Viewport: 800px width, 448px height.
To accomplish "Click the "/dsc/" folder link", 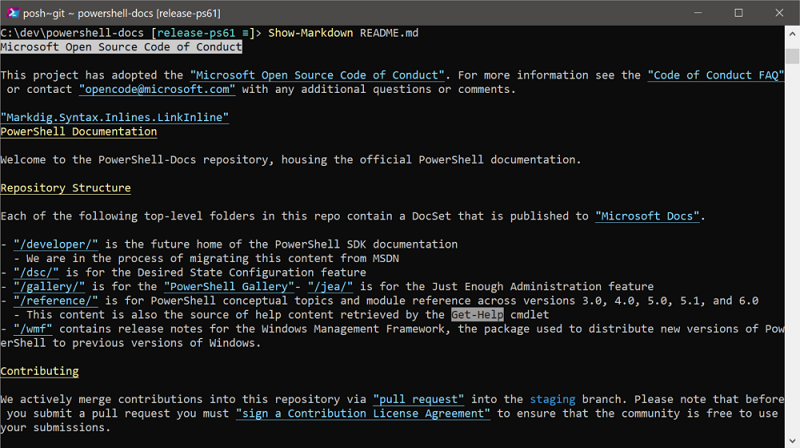I will click(37, 271).
